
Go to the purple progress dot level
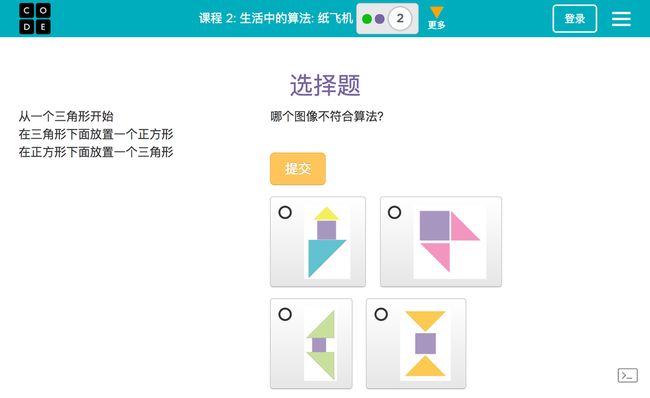tap(379, 19)
